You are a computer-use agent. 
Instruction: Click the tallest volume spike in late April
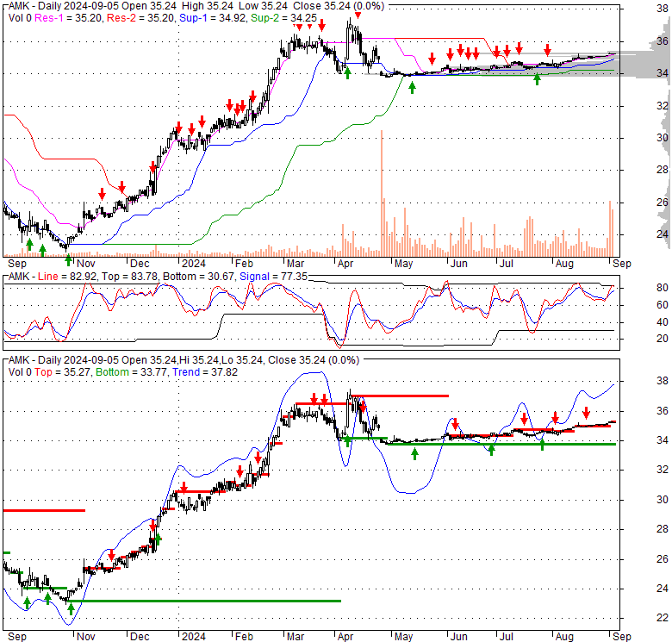[382, 193]
